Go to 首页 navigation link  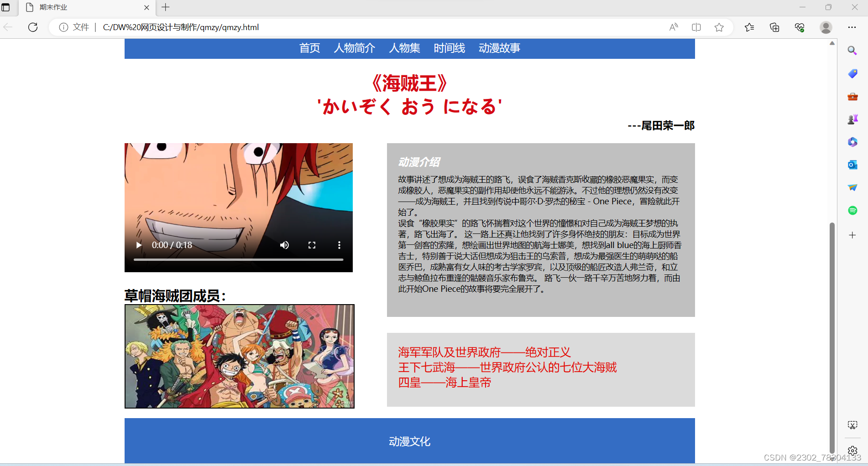pyautogui.click(x=309, y=48)
